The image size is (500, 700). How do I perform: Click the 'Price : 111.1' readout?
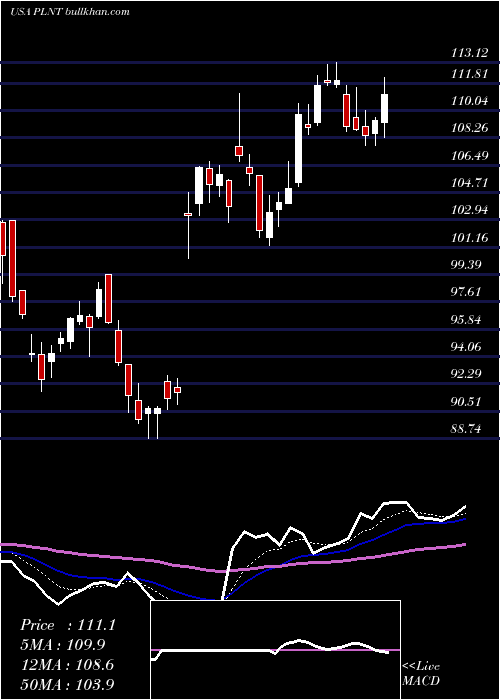coord(68,625)
